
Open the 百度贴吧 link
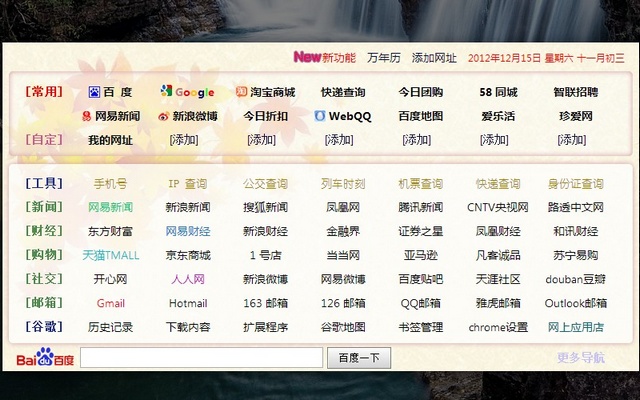[420, 279]
